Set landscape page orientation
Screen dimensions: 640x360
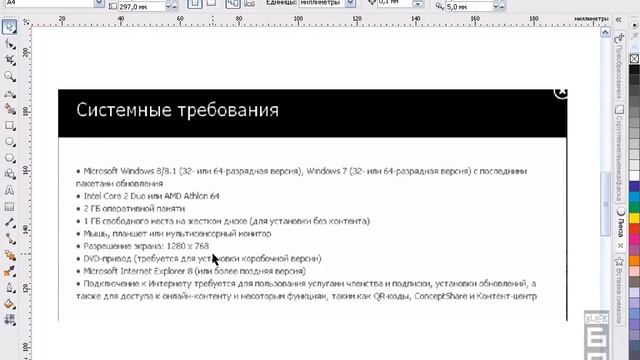(x=211, y=3)
